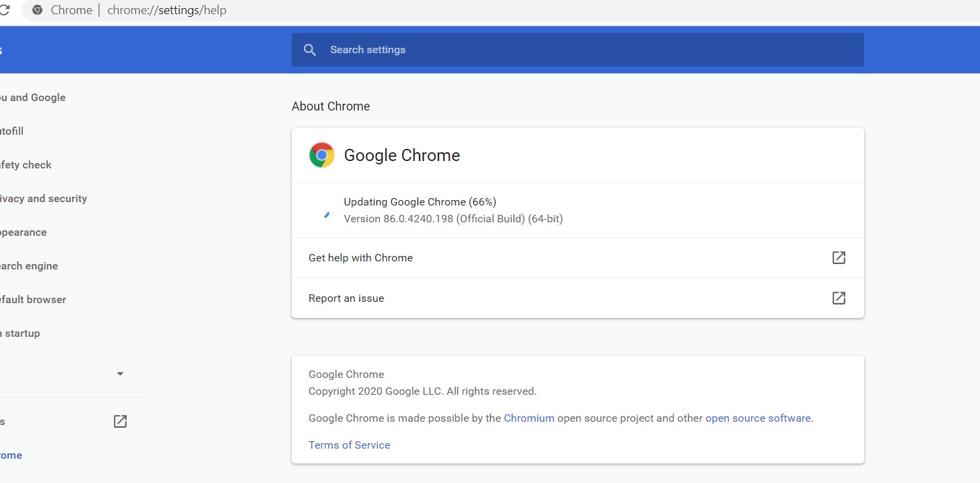
Task: Open the open source software link
Action: pos(758,418)
